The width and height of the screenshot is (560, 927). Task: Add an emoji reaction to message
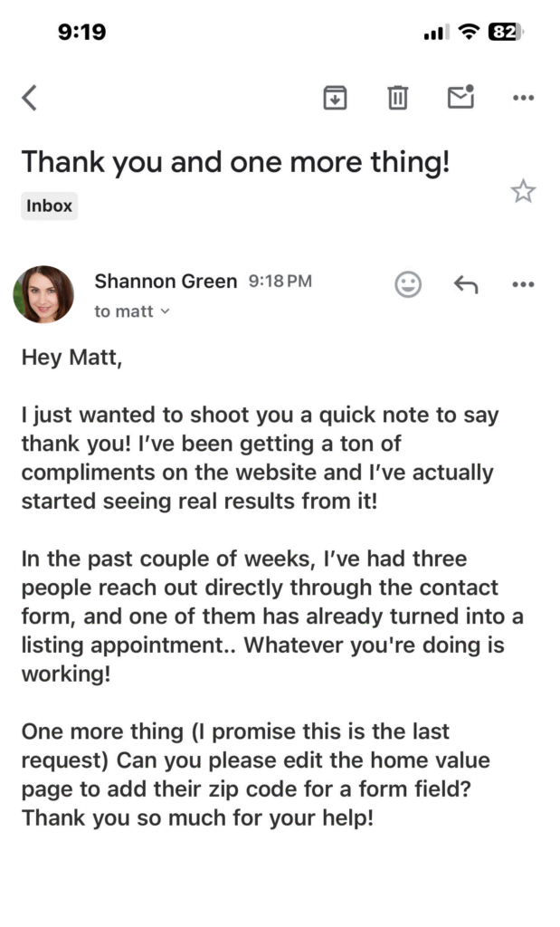[409, 284]
